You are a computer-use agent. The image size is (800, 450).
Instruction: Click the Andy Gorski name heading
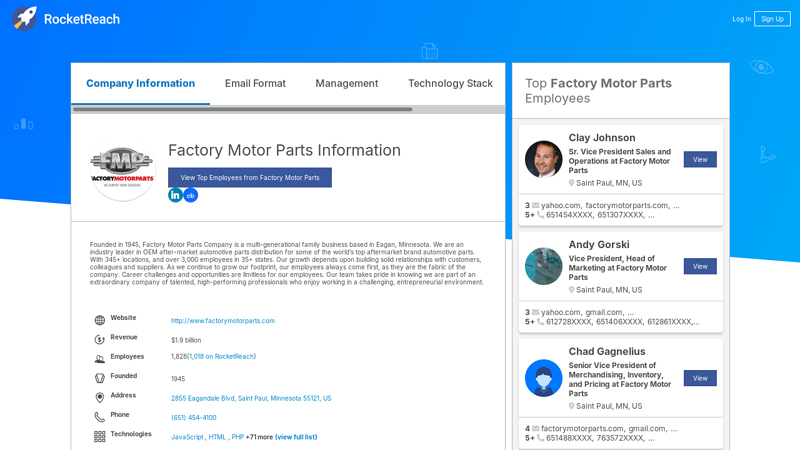pos(599,245)
